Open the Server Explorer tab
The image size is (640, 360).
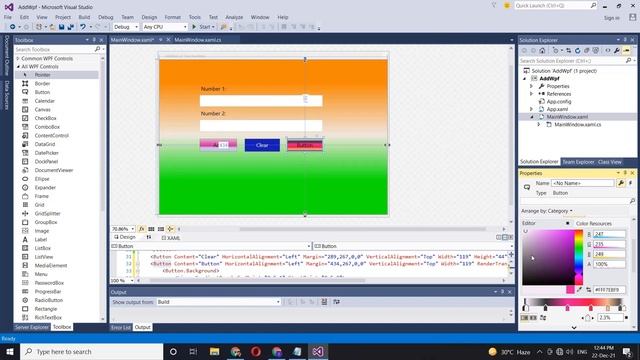click(x=31, y=327)
